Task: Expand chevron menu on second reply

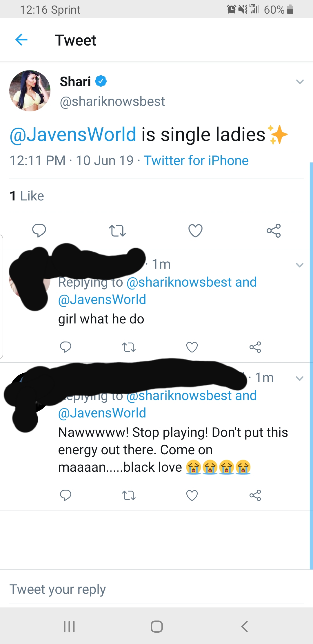Action: click(300, 378)
